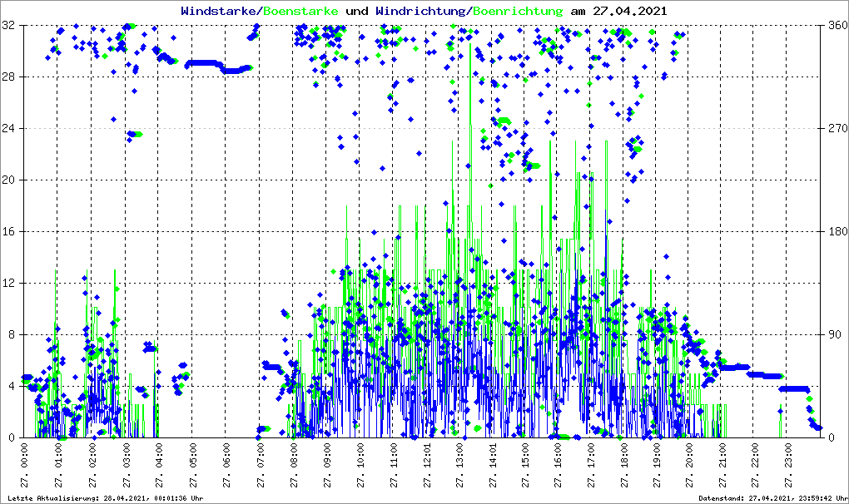Select the '12' label on the wind speed axis
Screen dimensions: 849x504
pyautogui.click(x=8, y=284)
